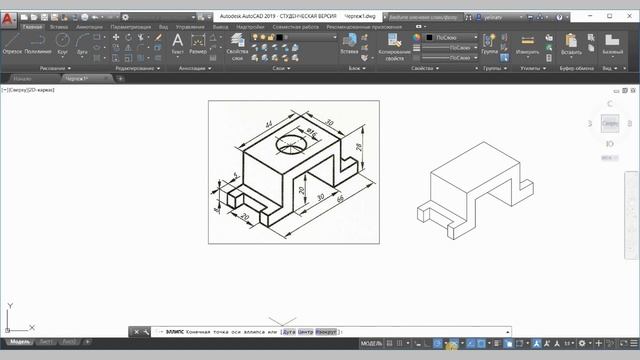The image size is (640, 360).
Task: Toggle the grid display in status bar
Action: click(x=389, y=343)
